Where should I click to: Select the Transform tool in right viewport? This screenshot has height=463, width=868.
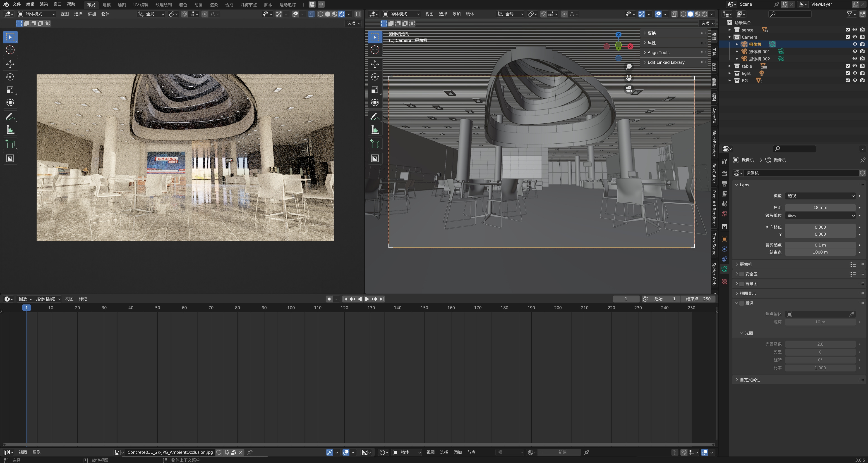[375, 102]
